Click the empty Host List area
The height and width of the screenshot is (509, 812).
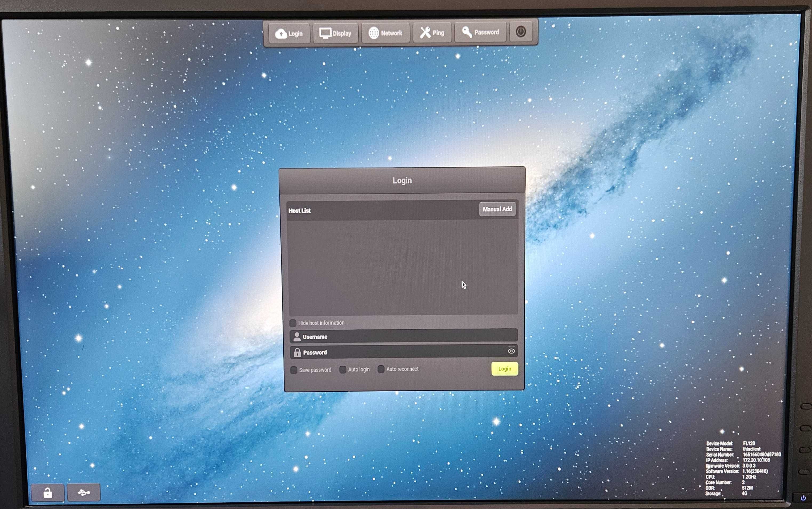[x=403, y=268]
